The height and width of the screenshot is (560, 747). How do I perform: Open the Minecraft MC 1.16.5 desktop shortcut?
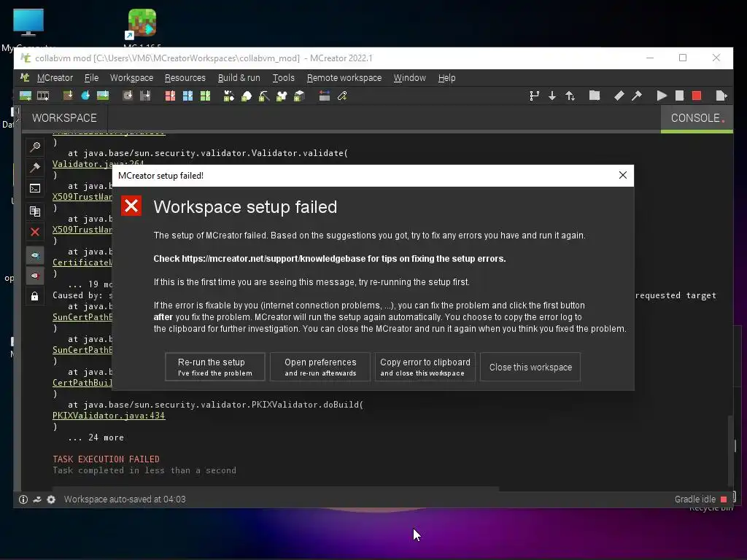coord(142,28)
